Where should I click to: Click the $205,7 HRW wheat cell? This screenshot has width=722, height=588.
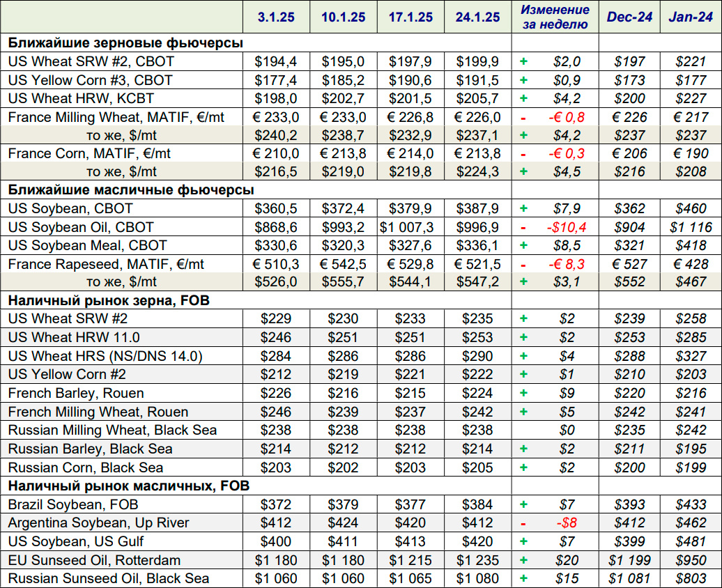coord(477,98)
